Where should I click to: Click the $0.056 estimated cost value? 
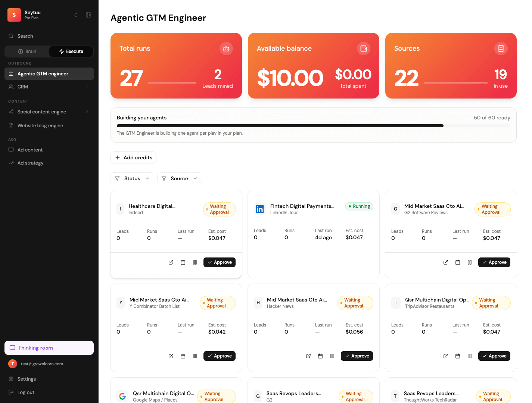pos(354,332)
